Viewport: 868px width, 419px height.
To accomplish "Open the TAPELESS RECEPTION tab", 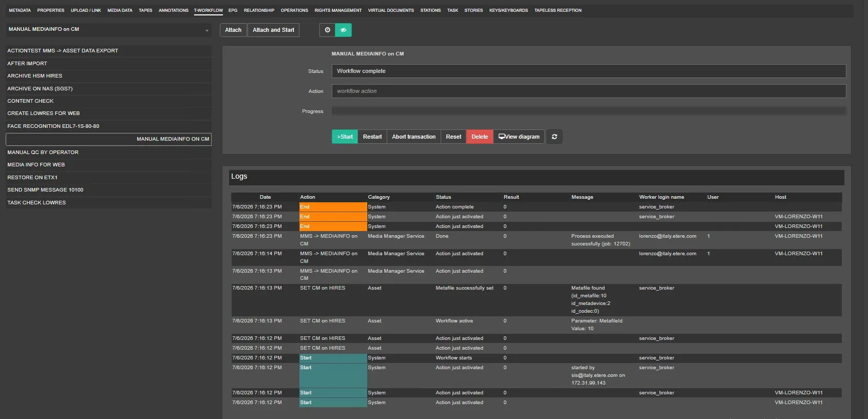I will (x=558, y=10).
